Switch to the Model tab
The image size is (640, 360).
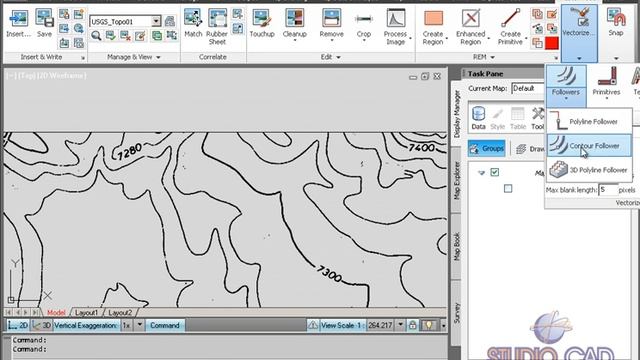coord(56,313)
